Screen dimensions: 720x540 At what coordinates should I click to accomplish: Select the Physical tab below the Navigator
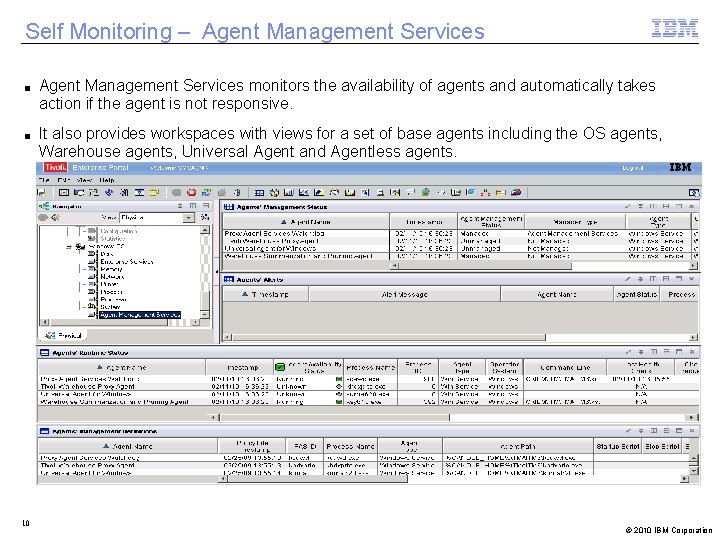tap(63, 336)
